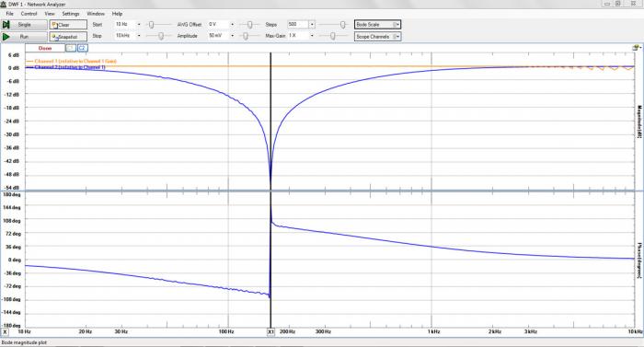
Task: Click the WaveForms app icon in title bar
Action: point(4,4)
